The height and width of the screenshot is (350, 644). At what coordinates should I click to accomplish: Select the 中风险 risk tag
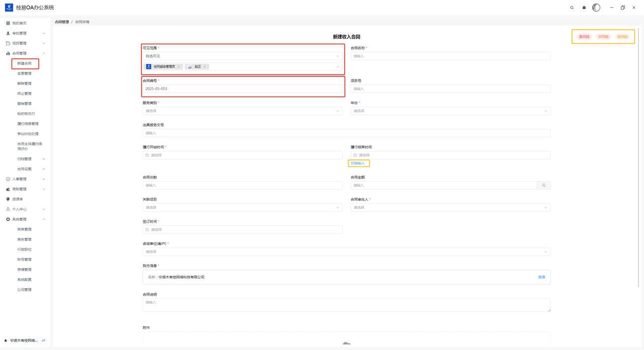(603, 37)
